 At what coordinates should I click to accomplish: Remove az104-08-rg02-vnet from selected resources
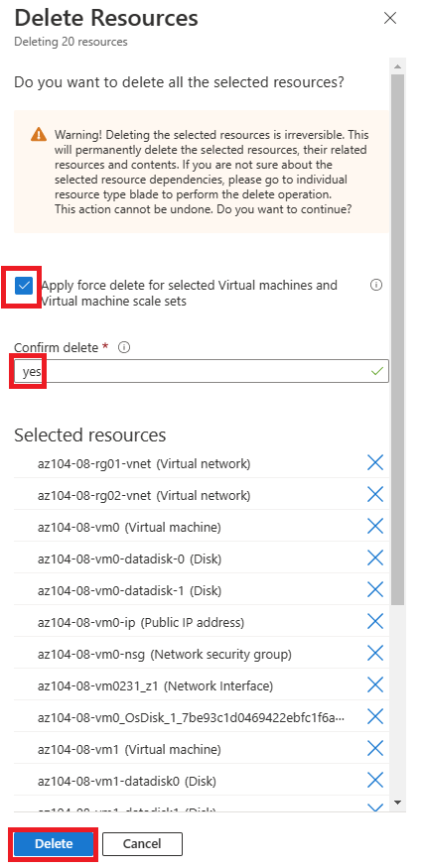pyautogui.click(x=375, y=494)
